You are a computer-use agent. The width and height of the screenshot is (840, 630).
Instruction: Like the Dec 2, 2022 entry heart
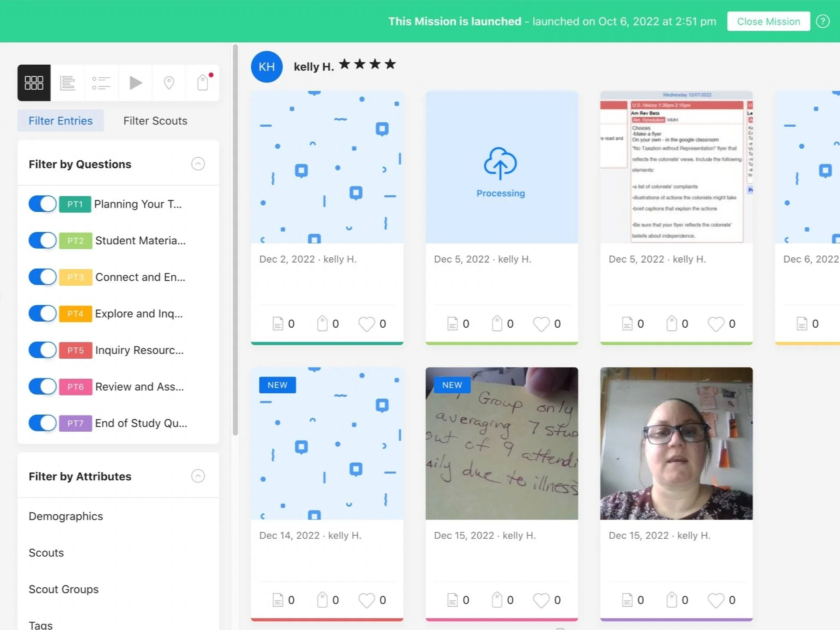pyautogui.click(x=366, y=324)
